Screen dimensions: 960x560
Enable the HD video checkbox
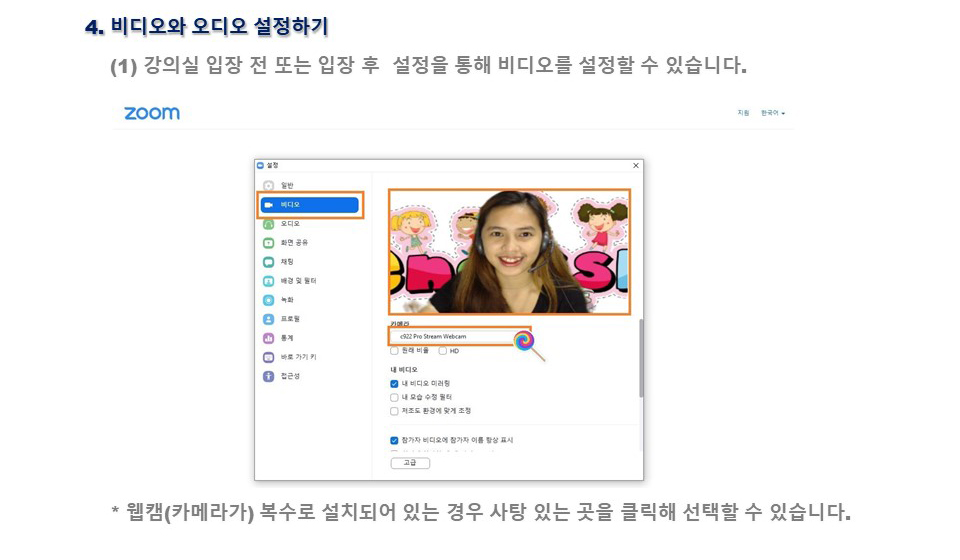point(442,351)
